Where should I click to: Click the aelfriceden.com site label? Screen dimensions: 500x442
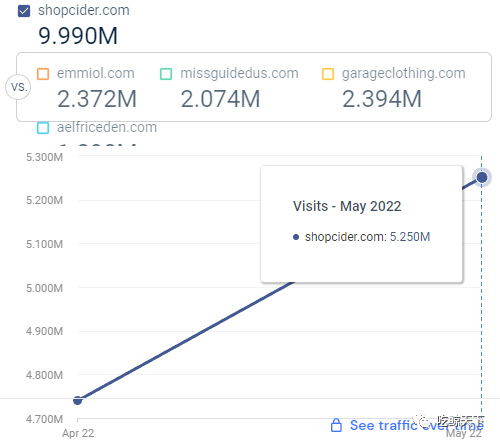click(107, 127)
